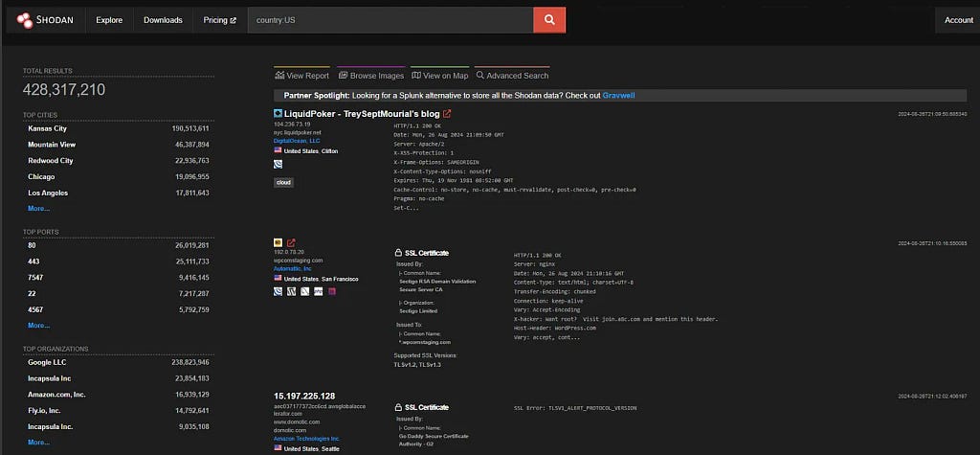Click padlock icon of wpcomstaging SSL Certificate
The width and height of the screenshot is (980, 455).
coord(398,253)
